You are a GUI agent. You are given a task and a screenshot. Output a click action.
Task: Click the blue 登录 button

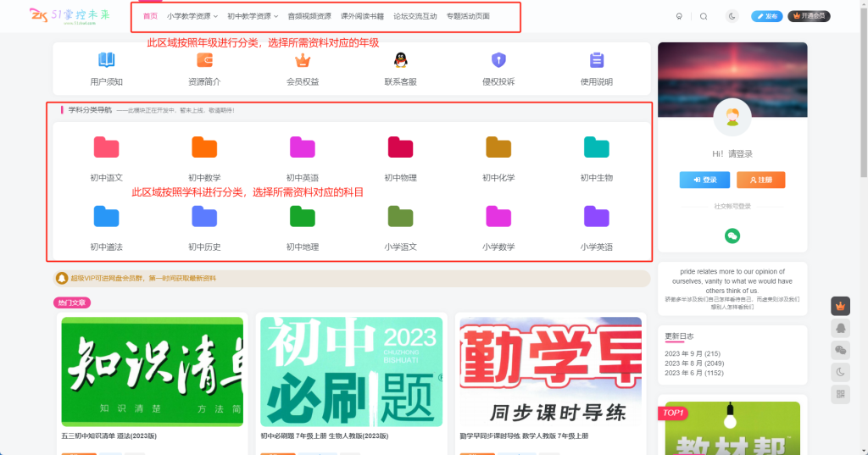pos(704,180)
